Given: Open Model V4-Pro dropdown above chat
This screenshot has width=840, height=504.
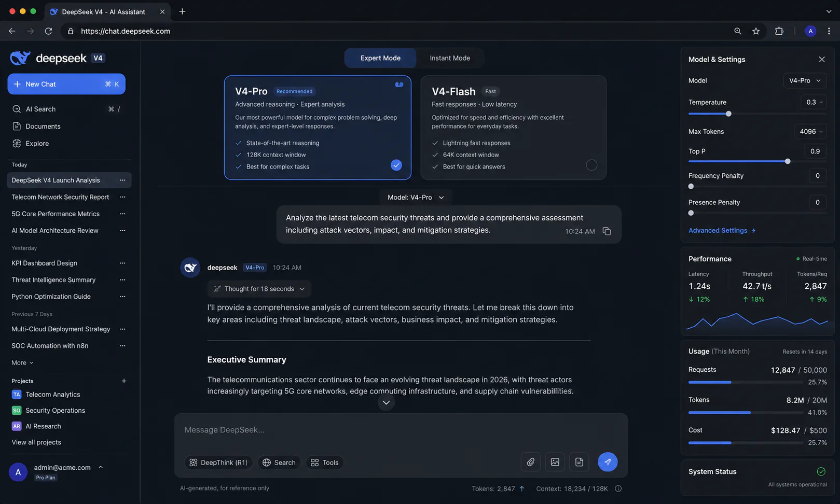Looking at the screenshot, I should 416,197.
